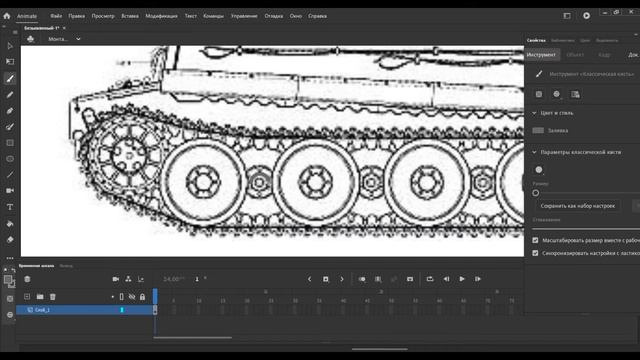Open the more tools ellipsis
This screenshot has height=360, width=640.
(10, 258)
